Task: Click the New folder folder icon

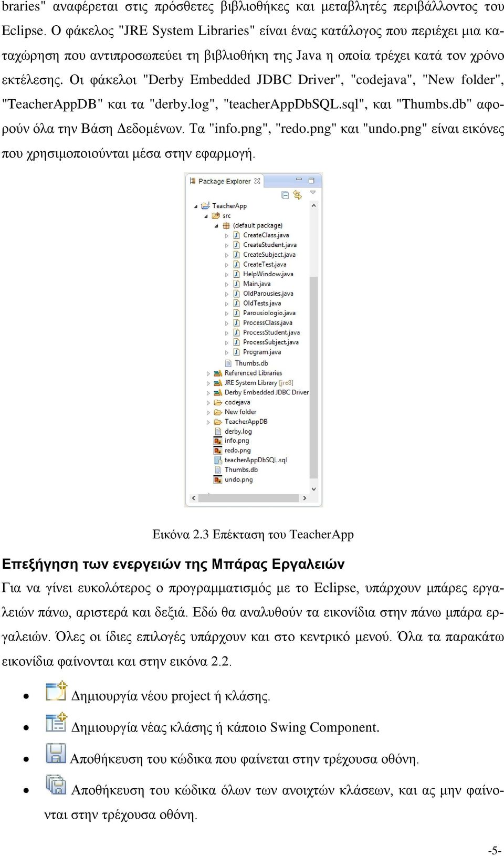Action: [218, 412]
